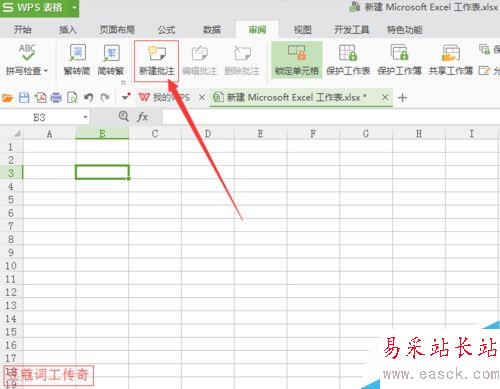Create a new comment (新建批注)
Image resolution: width=500 pixels, height=389 pixels.
coord(157,61)
